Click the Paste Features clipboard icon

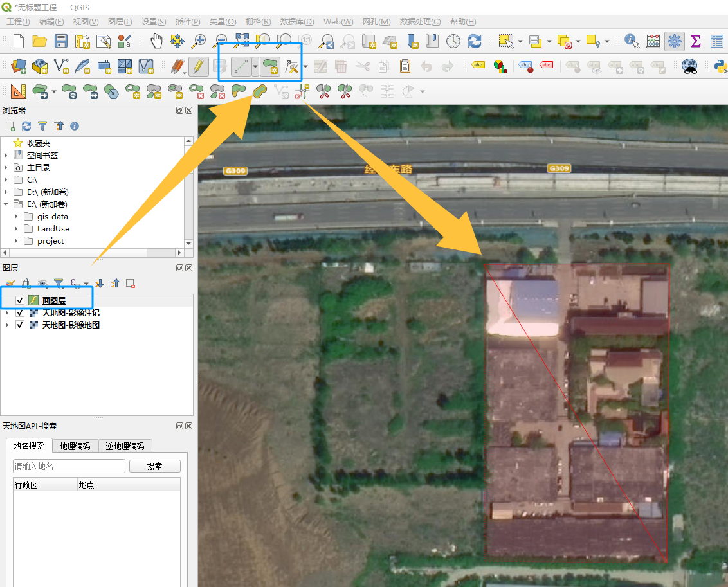[405, 66]
